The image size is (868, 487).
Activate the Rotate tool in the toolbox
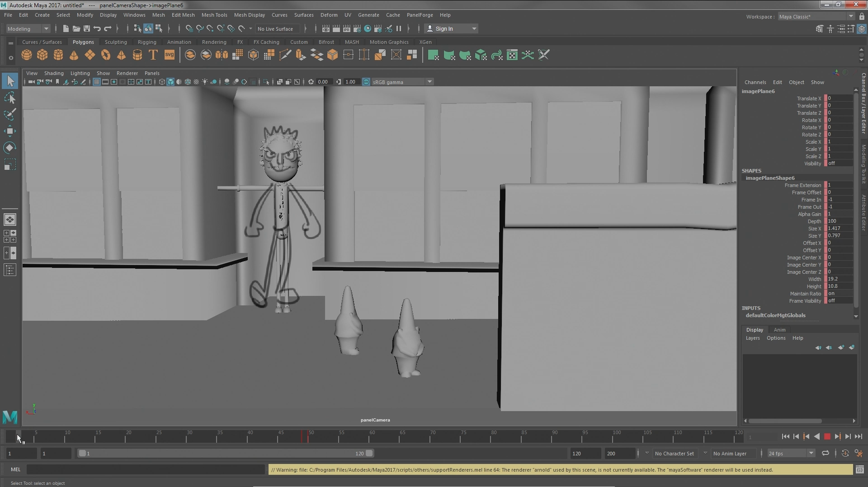[10, 148]
